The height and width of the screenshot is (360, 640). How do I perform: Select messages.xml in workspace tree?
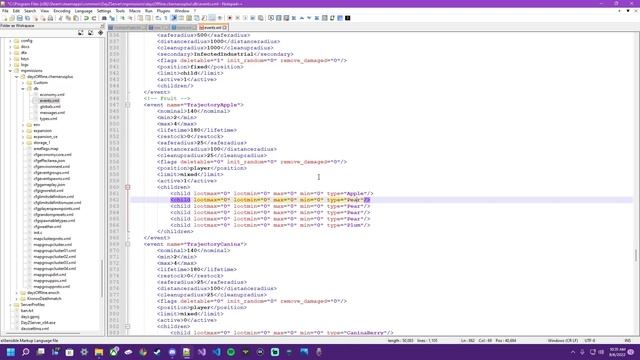[52, 113]
